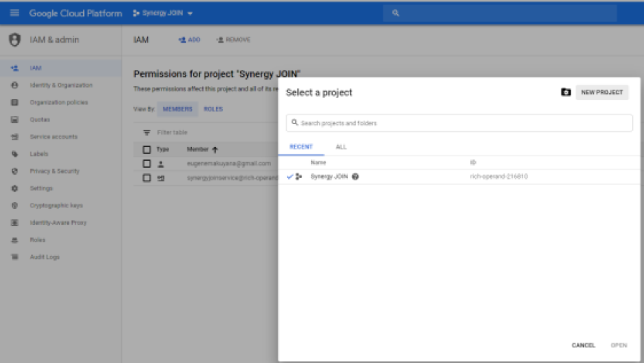Click the Search projects and folders field

pos(459,123)
